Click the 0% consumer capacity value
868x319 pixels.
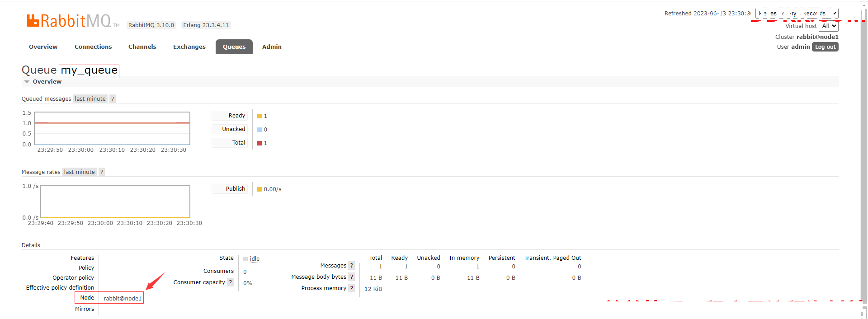[x=248, y=283]
